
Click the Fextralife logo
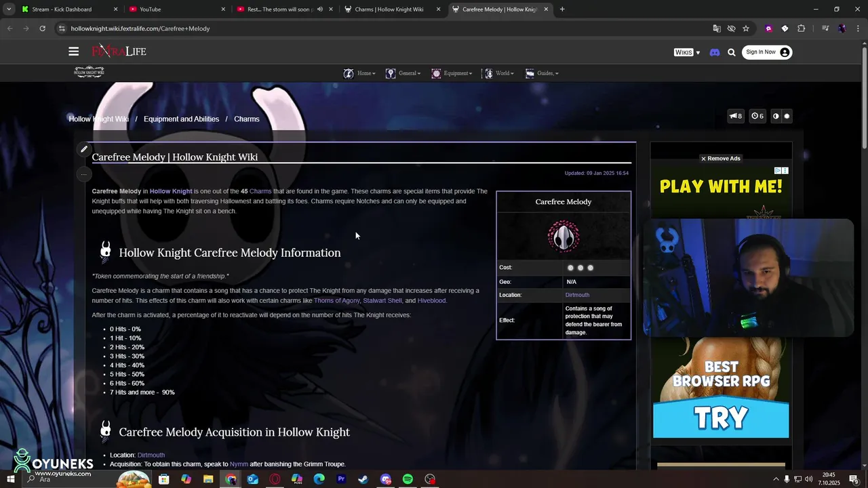(119, 51)
